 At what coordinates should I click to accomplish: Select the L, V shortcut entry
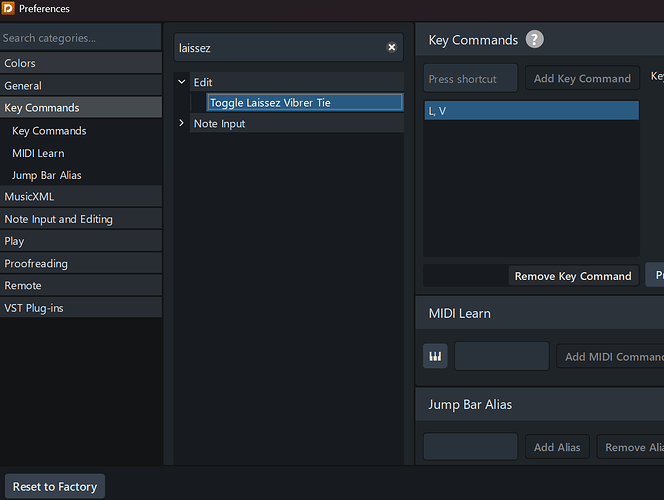pos(530,111)
